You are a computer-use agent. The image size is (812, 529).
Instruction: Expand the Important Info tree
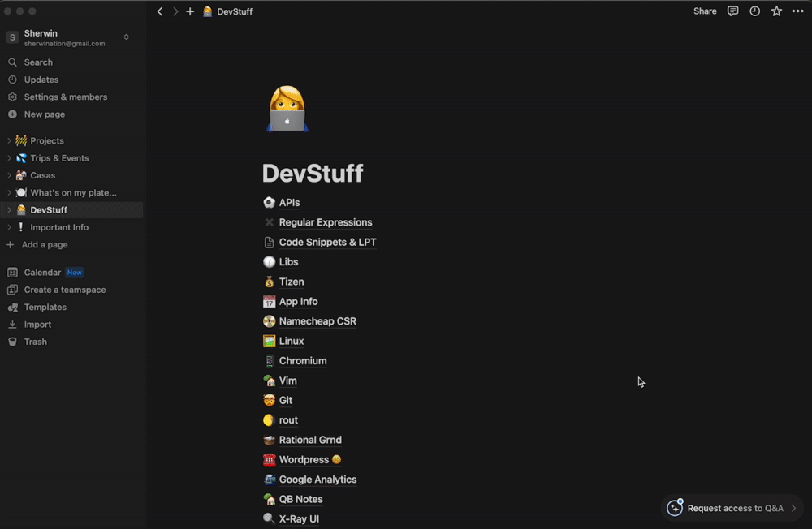9,227
